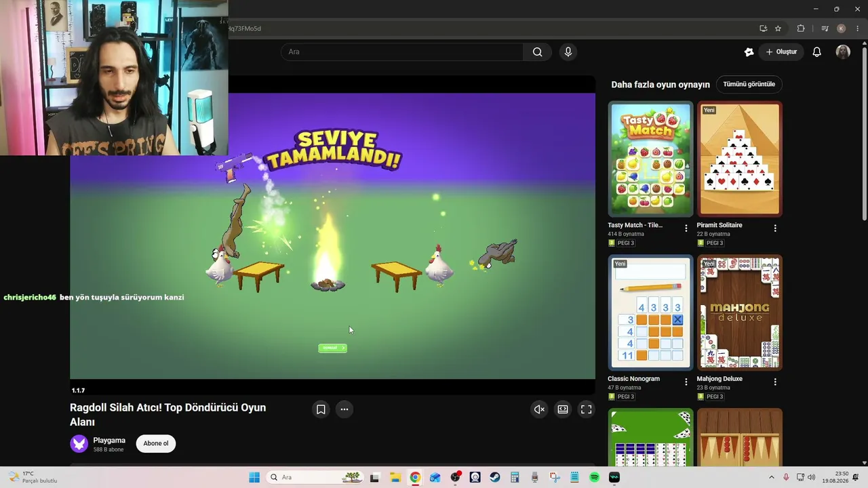The width and height of the screenshot is (868, 488).
Task: Click the page vertical scrollbar
Action: pos(864,136)
